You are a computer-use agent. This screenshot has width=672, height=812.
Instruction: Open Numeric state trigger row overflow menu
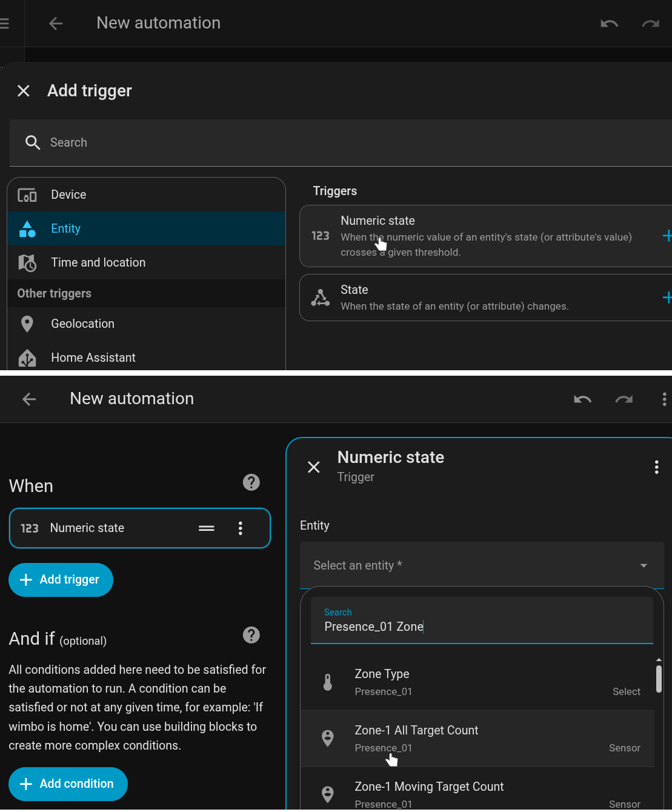[x=241, y=528]
